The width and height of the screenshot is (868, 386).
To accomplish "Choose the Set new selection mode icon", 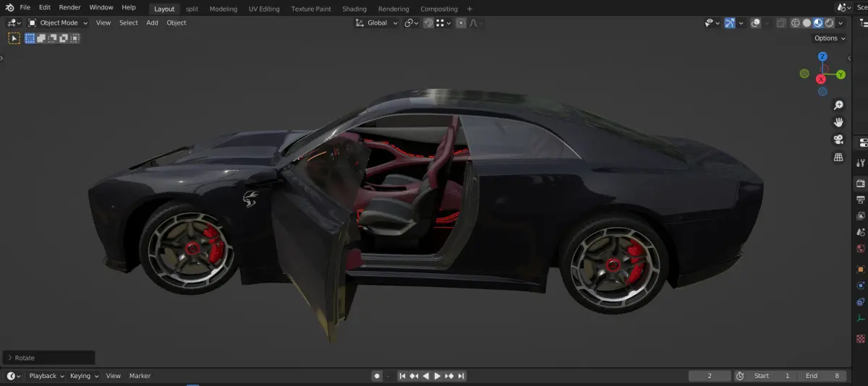I will [30, 38].
